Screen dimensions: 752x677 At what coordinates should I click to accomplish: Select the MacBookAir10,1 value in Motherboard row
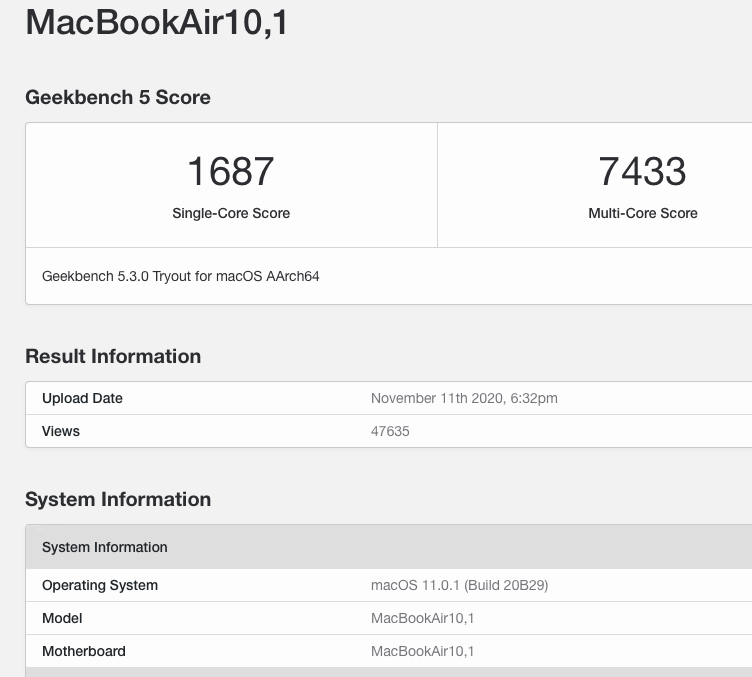click(423, 651)
